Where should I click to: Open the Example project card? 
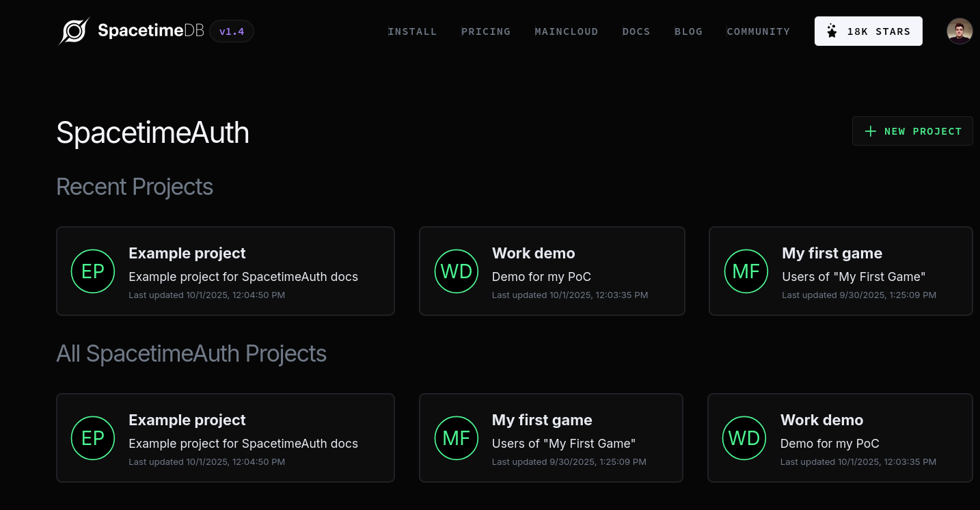(x=226, y=271)
